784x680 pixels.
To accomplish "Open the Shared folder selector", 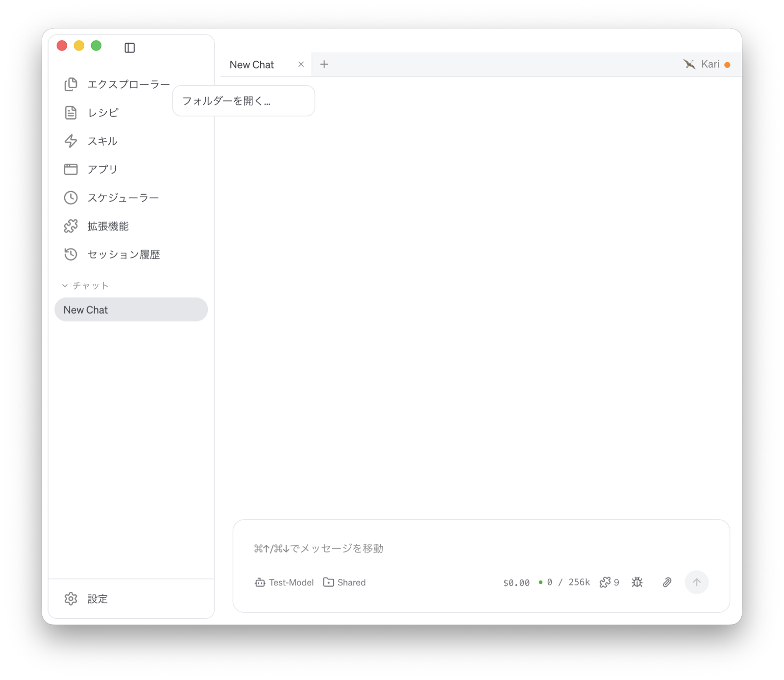I will [344, 582].
